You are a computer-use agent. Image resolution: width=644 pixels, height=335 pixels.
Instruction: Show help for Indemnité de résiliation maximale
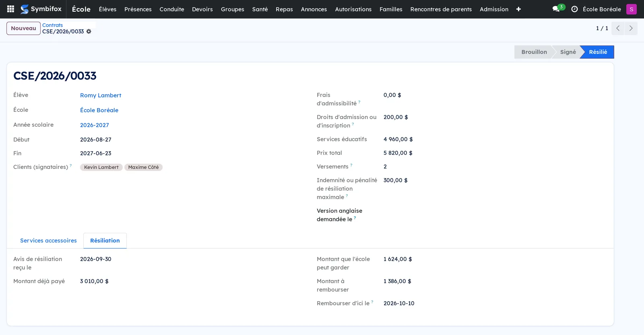point(347,195)
